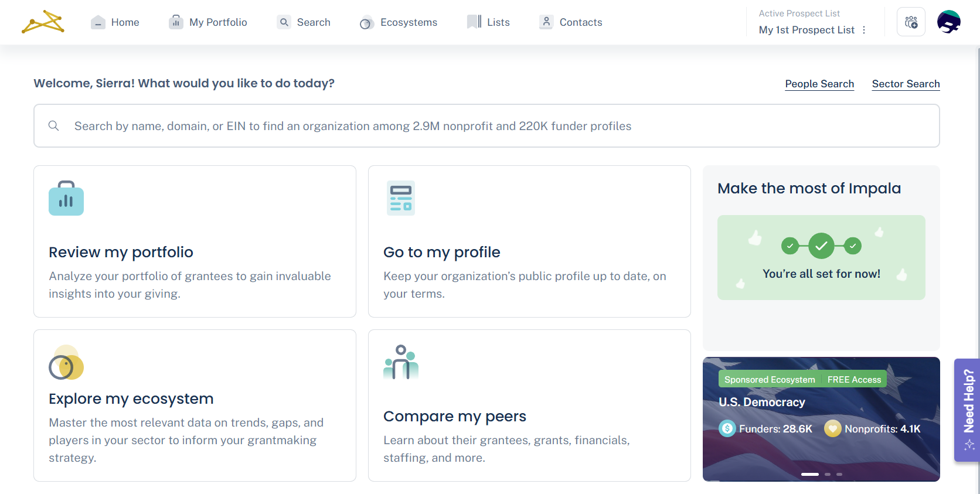Open the Need Help side tab
This screenshot has height=494, width=980.
pos(968,410)
